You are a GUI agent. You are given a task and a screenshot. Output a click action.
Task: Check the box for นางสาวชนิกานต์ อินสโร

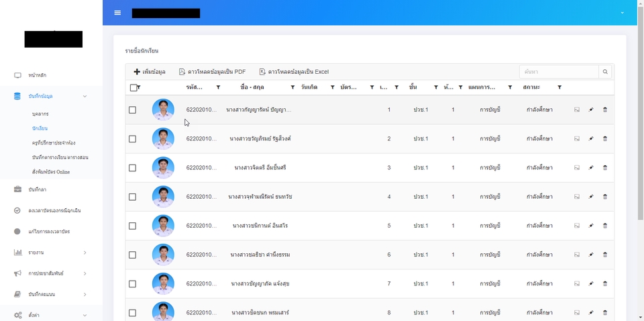[132, 226]
